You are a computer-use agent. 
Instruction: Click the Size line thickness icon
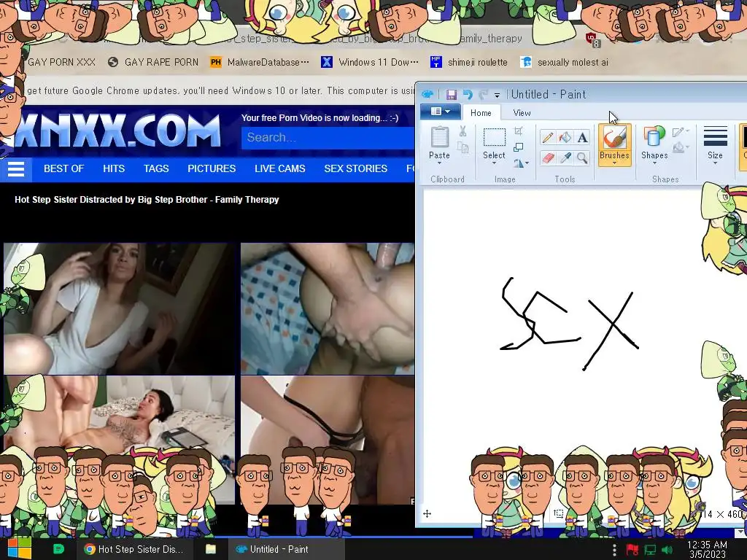click(715, 136)
